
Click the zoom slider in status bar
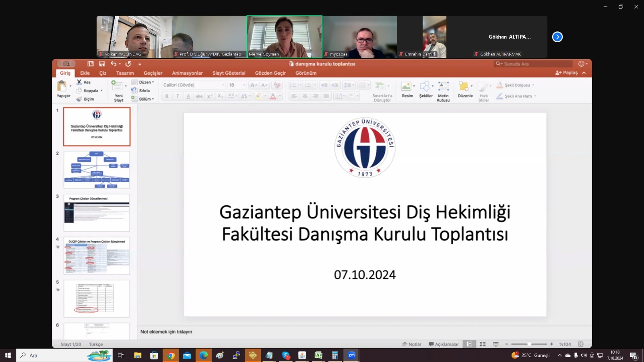[x=529, y=344]
